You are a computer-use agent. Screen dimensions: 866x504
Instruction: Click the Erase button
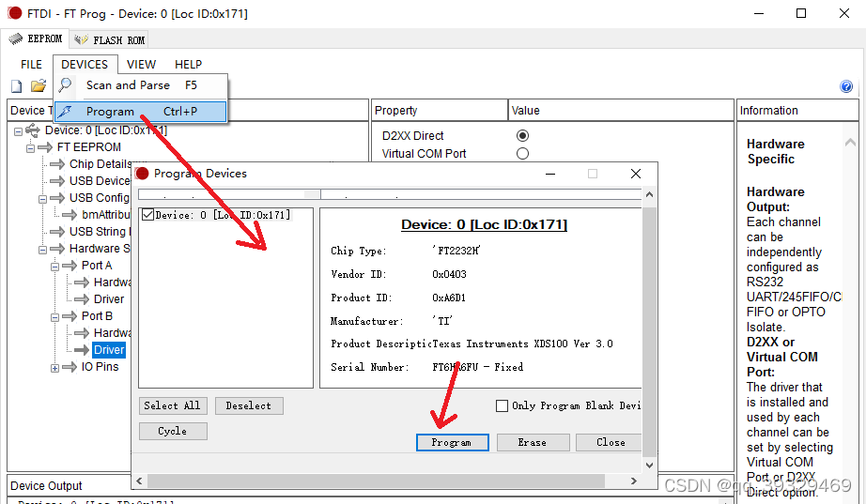(533, 442)
